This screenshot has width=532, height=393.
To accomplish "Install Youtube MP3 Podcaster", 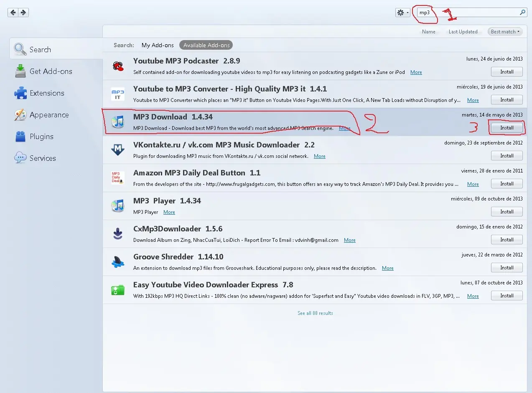I will coord(507,72).
